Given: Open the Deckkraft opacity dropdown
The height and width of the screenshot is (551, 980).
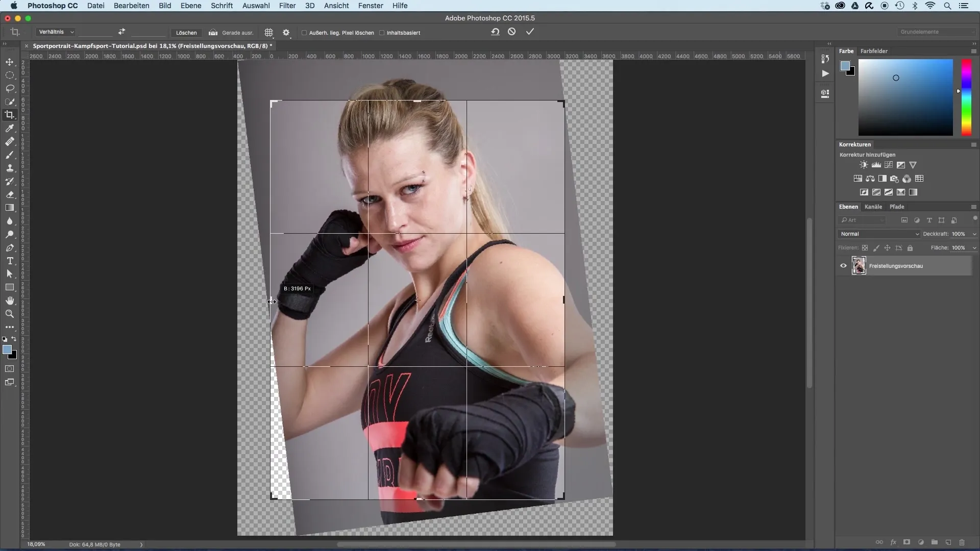Looking at the screenshot, I should point(974,234).
